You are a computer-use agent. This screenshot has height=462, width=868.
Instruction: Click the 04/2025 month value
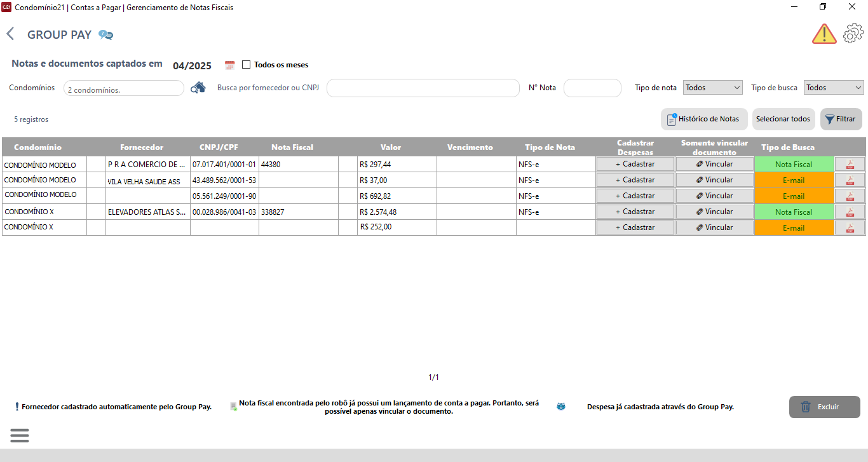click(192, 65)
